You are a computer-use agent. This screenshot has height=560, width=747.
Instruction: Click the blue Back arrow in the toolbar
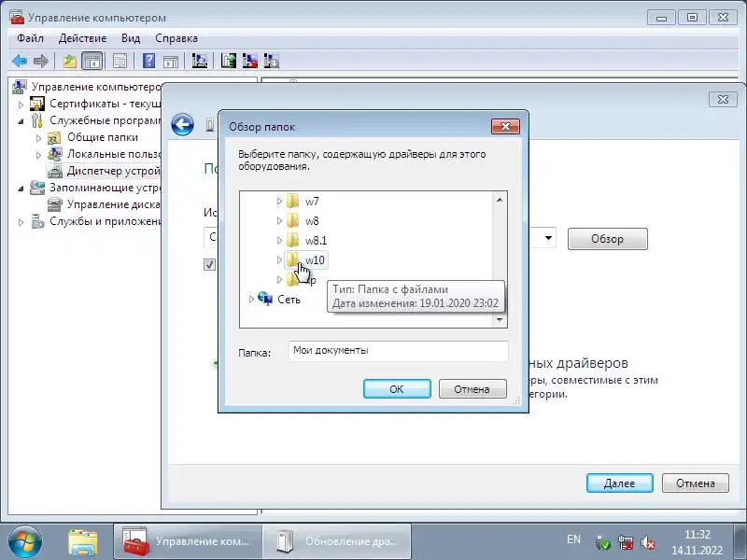coord(20,61)
